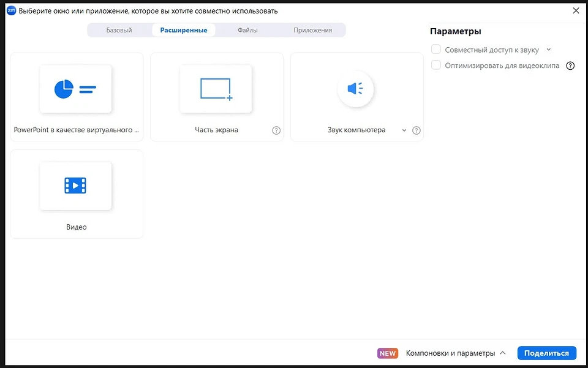This screenshot has height=368, width=588.
Task: Toggle Оптимизировать для видеоклипа checkbox
Action: point(436,66)
